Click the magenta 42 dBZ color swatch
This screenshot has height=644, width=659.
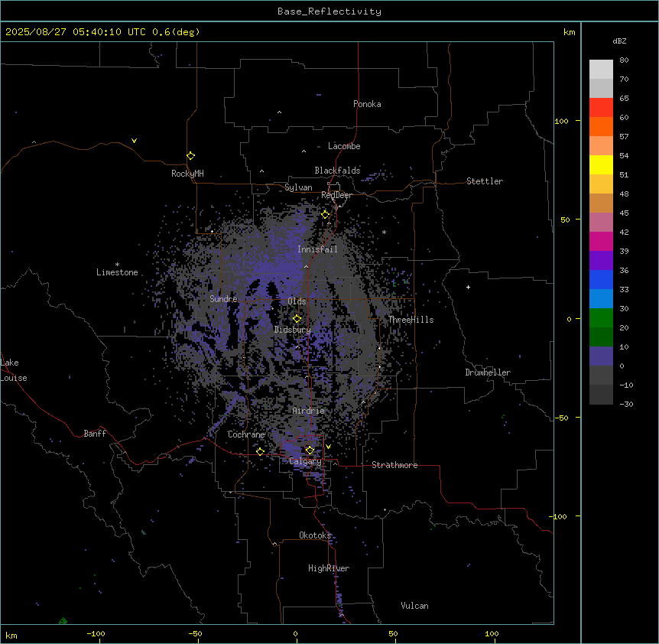tap(601, 241)
